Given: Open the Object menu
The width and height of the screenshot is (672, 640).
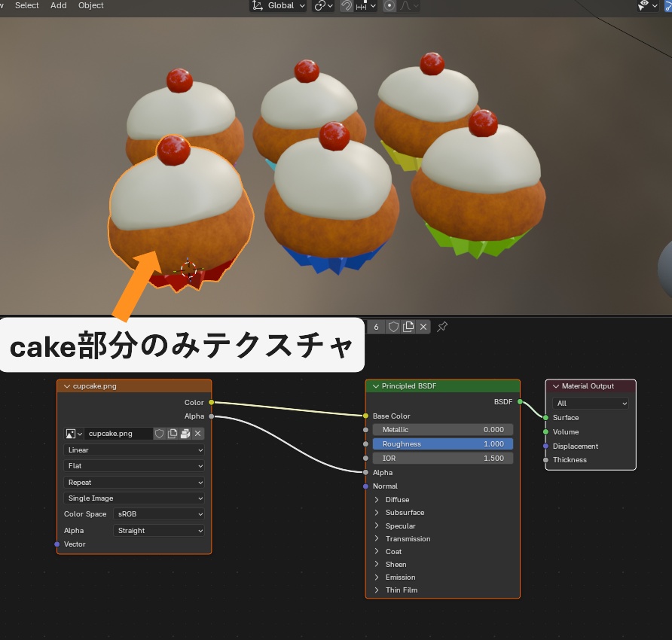Looking at the screenshot, I should click(91, 5).
